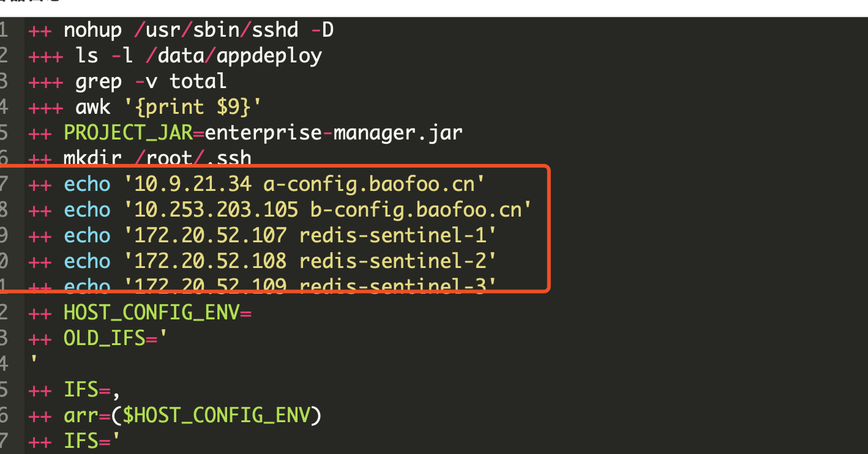Click the 'mkdir /root/.ssh' line
Viewport: 868px width, 454px height.
pos(157,158)
